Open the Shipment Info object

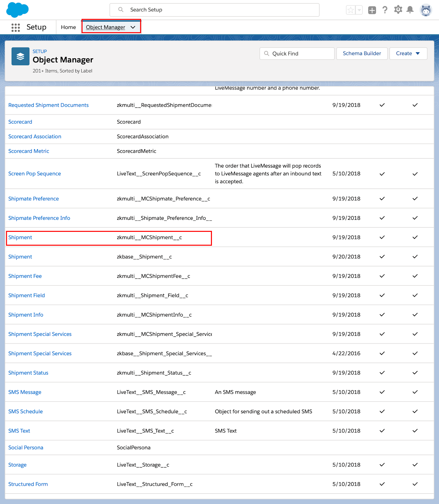pos(26,315)
